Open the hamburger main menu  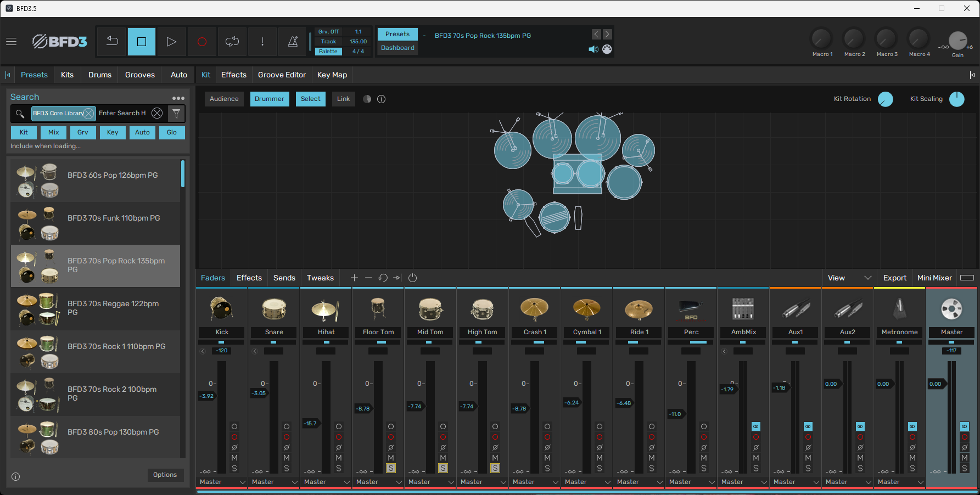(x=12, y=42)
